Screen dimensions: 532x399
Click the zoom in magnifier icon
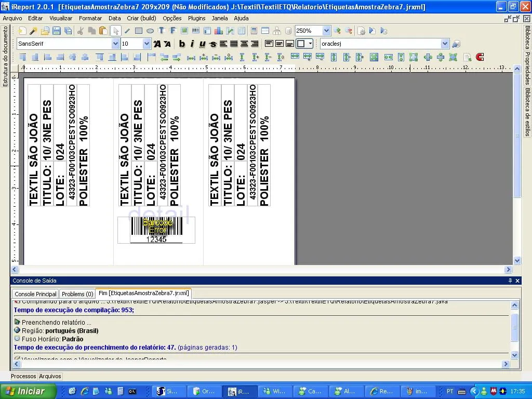337,31
